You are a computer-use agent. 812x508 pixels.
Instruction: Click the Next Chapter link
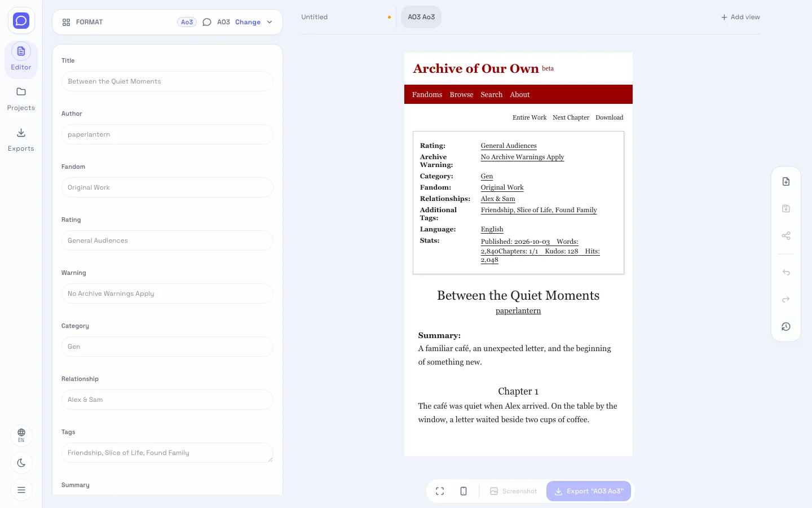[x=571, y=117]
